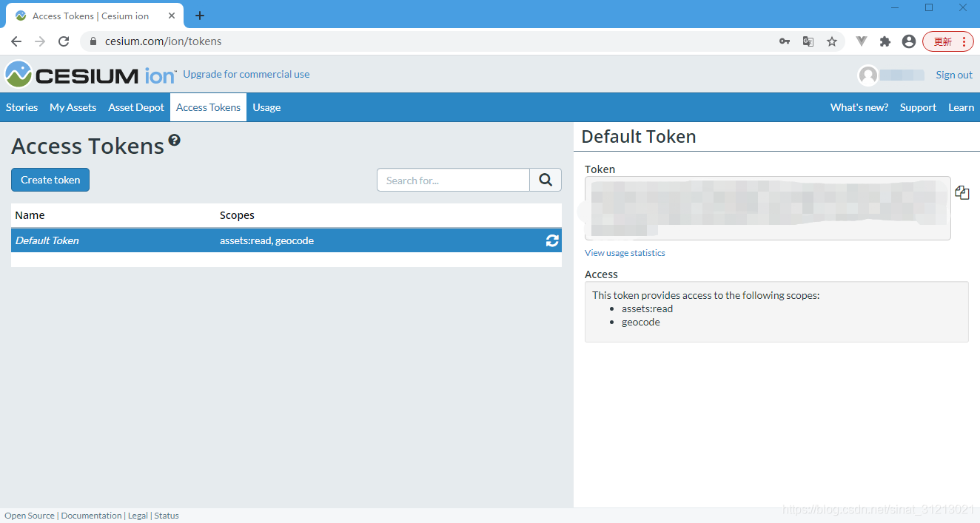Click the geocode scope list item

click(641, 322)
